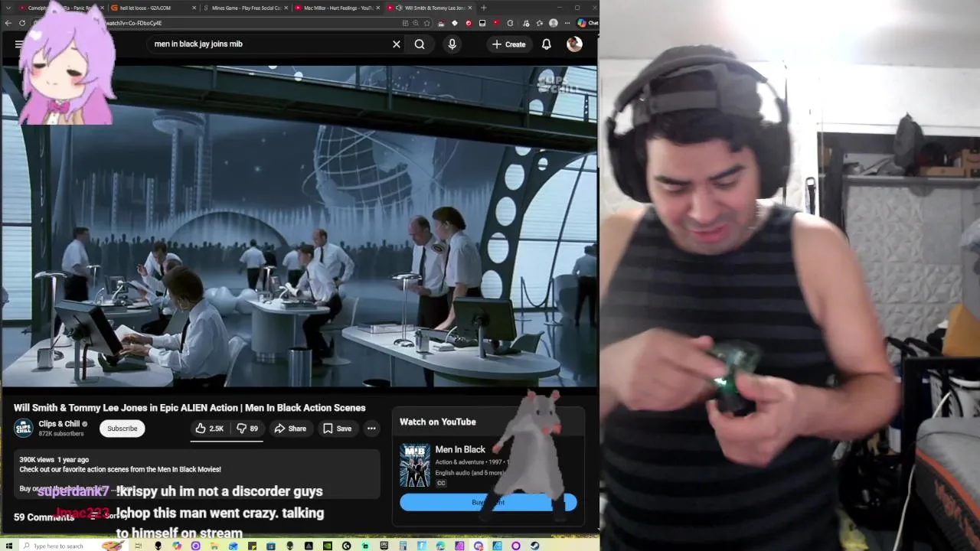
Task: Dislike the video showing 89 dislikes
Action: pos(247,429)
